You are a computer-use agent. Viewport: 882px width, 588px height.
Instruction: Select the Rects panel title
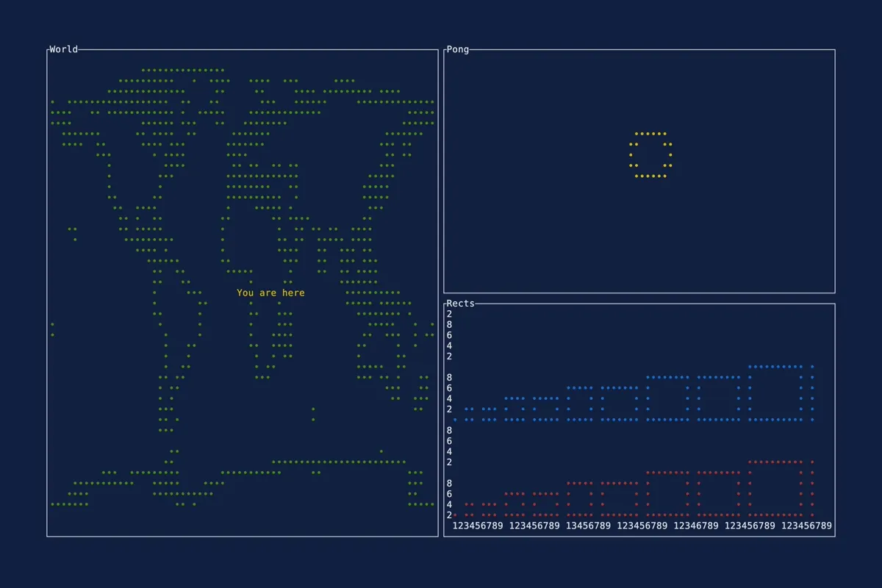(460, 304)
